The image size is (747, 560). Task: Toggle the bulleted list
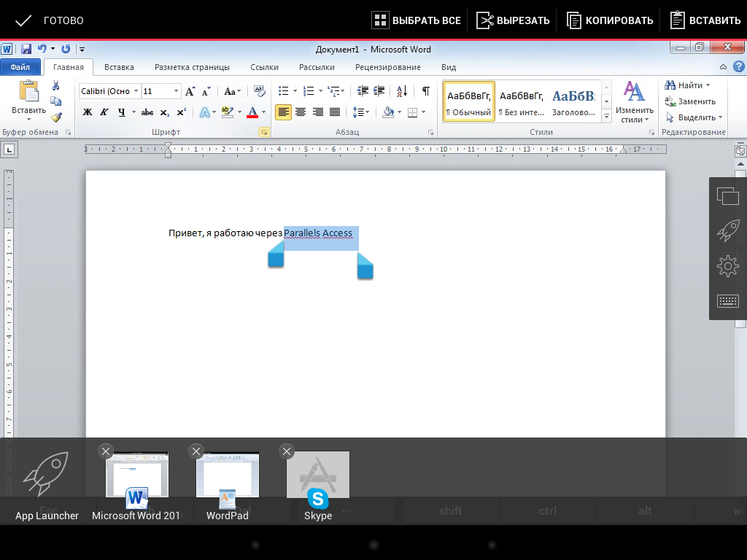284,90
